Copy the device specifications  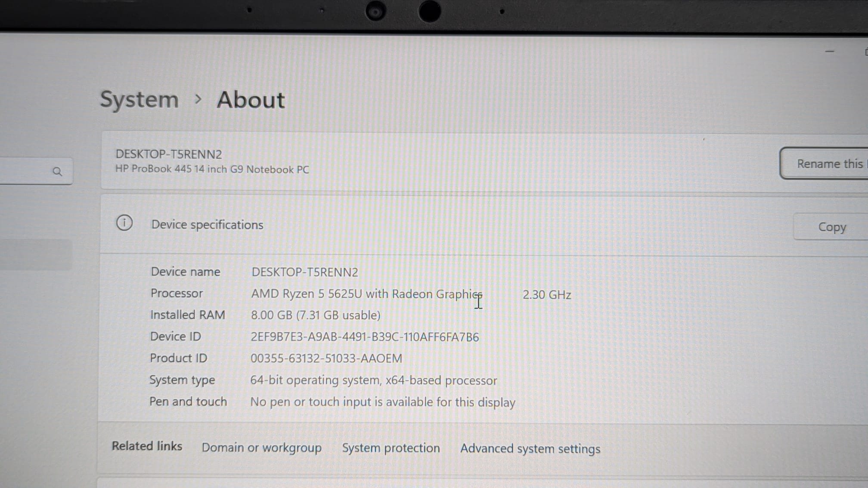831,227
